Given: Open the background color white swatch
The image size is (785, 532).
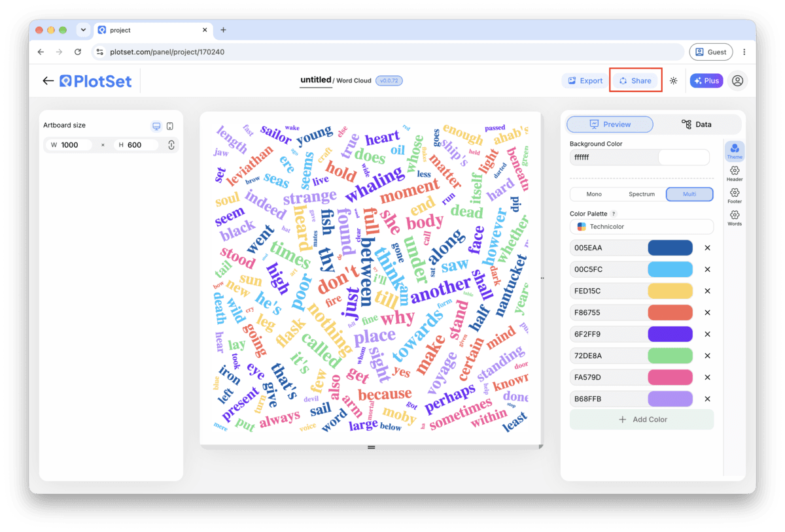Looking at the screenshot, I should 684,158.
